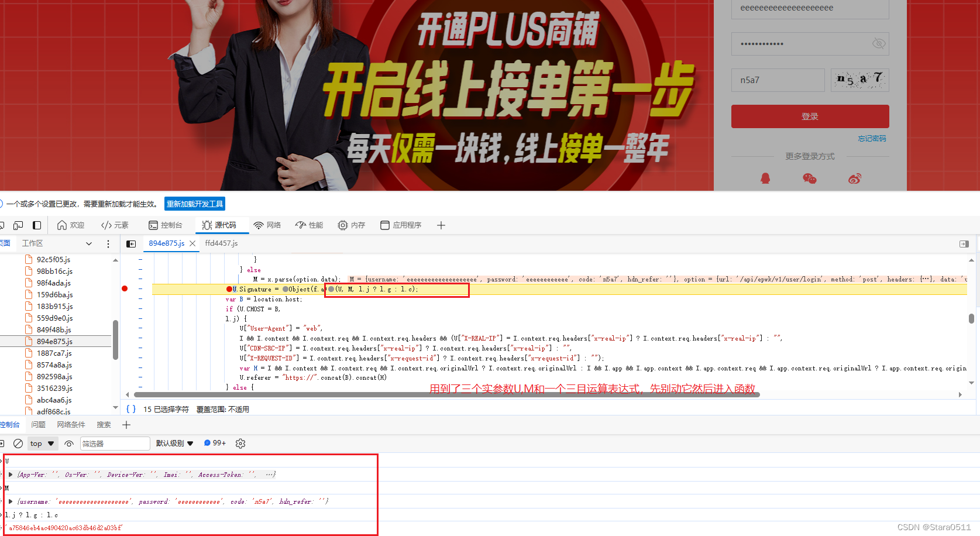This screenshot has width=980, height=536.
Task: Open the 应用程序 application tab
Action: click(x=401, y=225)
